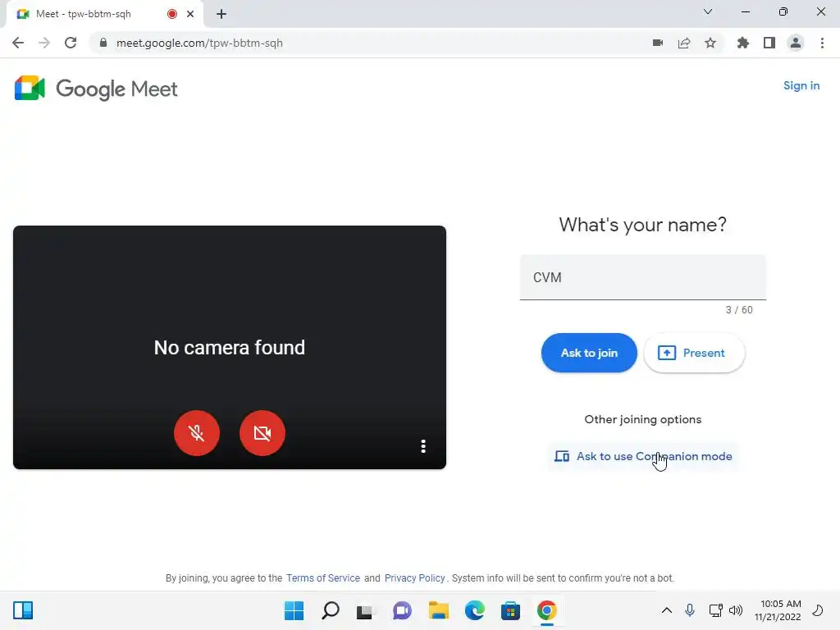Open Windows taskbar search
Screen dimensions: 840x630
(x=331, y=610)
